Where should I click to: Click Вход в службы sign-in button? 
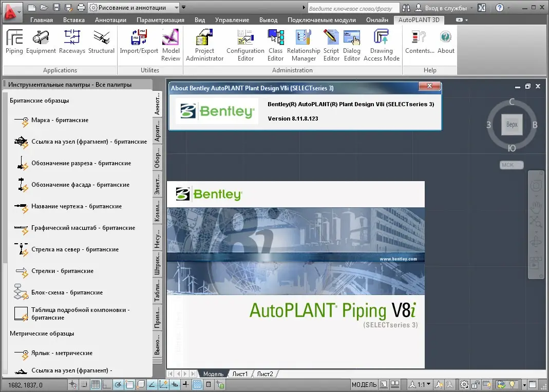(x=441, y=8)
